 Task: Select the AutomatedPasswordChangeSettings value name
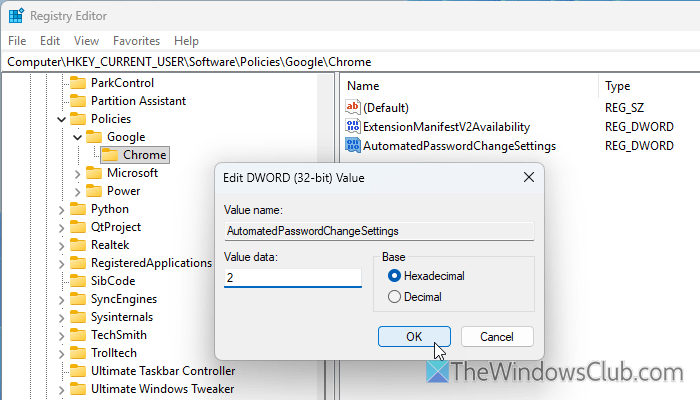[459, 146]
